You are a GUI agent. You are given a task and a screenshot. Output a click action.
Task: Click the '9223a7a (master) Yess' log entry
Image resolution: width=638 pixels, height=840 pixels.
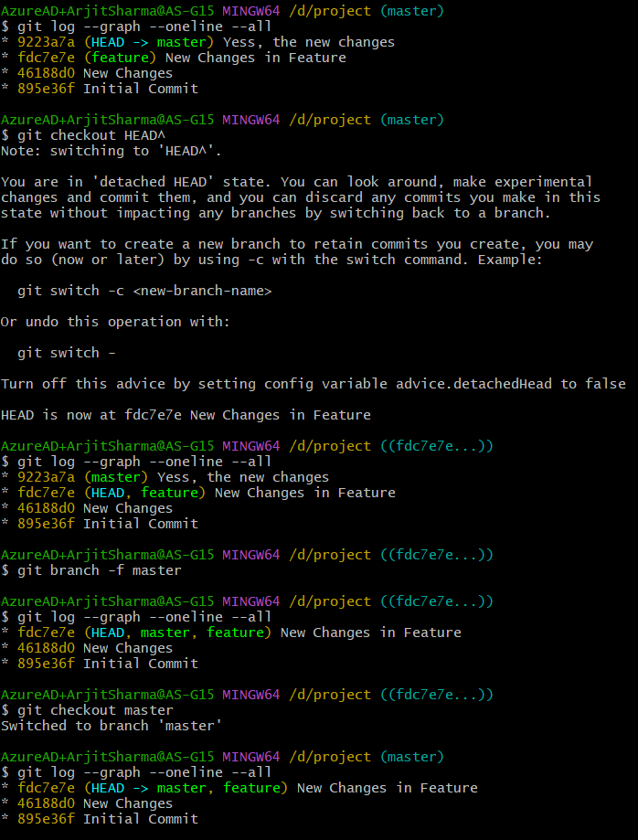coord(165,477)
